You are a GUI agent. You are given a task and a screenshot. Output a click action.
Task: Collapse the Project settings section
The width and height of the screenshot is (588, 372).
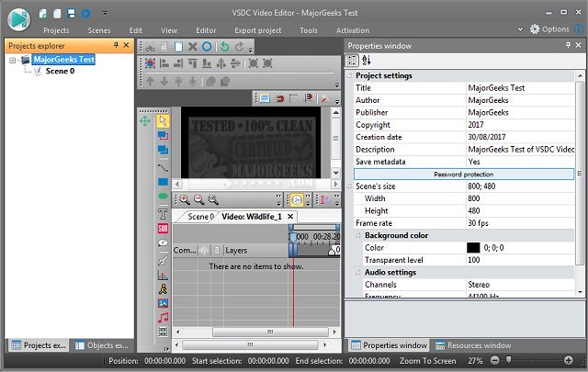tap(349, 75)
